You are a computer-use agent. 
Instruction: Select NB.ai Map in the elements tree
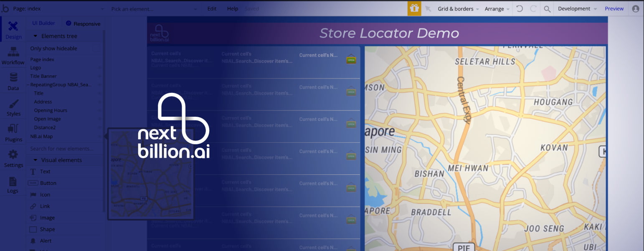pos(41,136)
